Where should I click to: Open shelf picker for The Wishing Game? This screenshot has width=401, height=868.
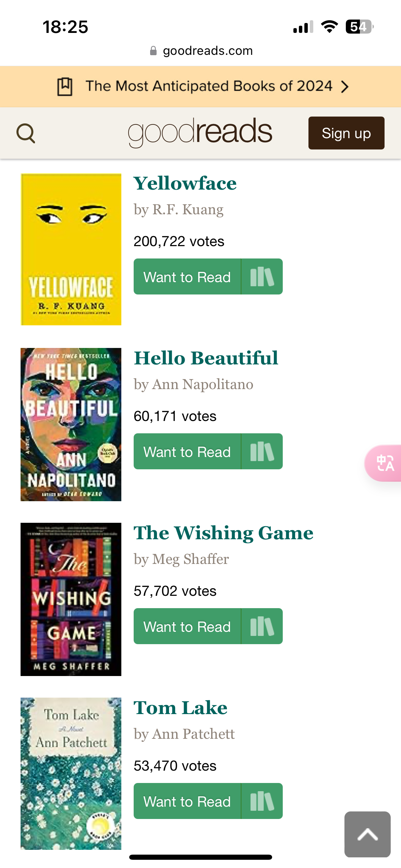(262, 626)
